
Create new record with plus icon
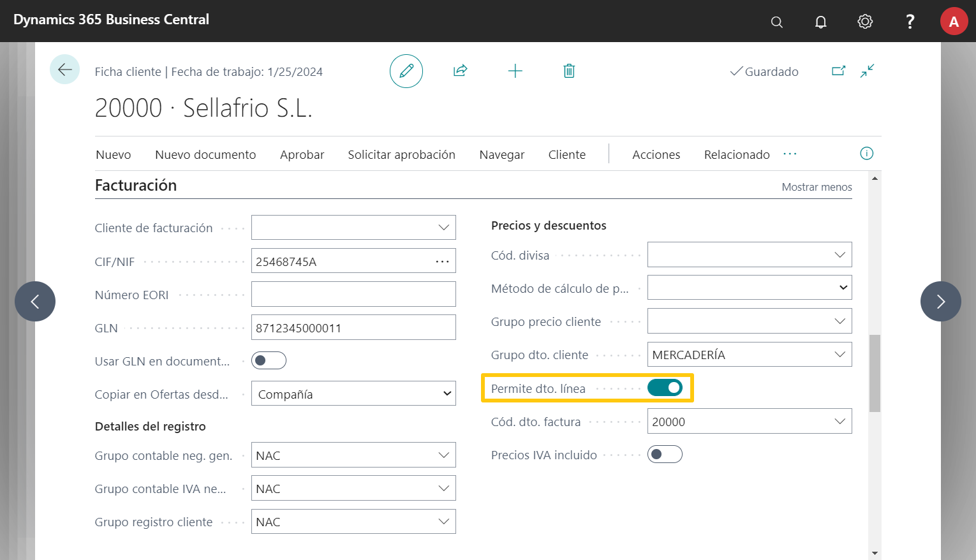(515, 71)
